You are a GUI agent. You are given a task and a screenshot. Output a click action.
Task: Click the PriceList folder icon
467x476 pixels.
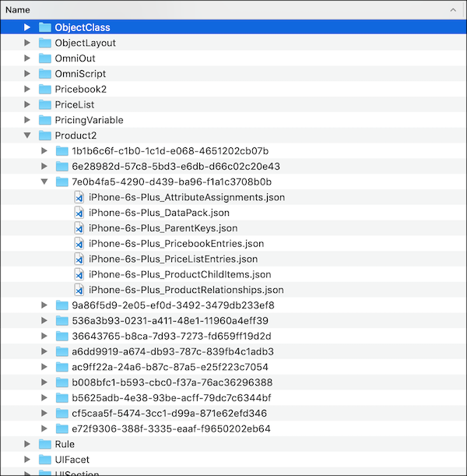pos(45,104)
